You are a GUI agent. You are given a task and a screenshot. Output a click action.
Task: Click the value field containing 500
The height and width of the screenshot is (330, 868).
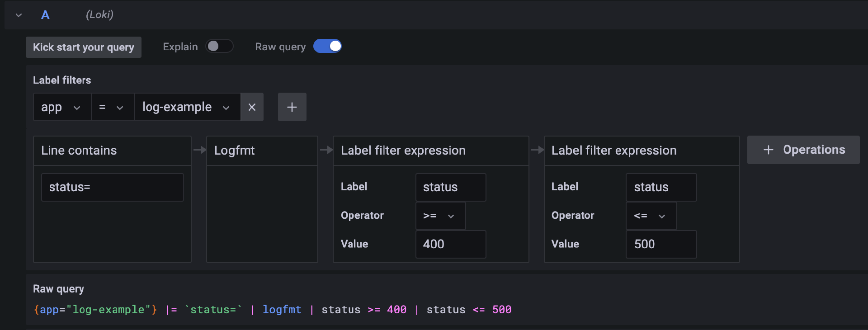661,244
